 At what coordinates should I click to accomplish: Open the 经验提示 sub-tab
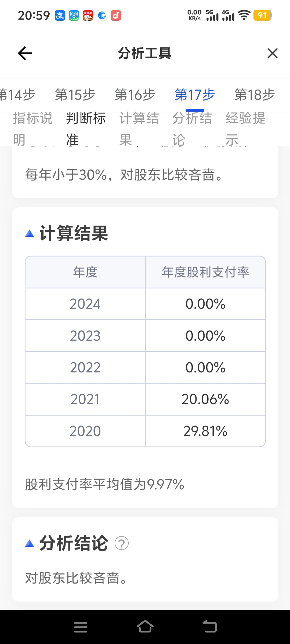coord(245,129)
